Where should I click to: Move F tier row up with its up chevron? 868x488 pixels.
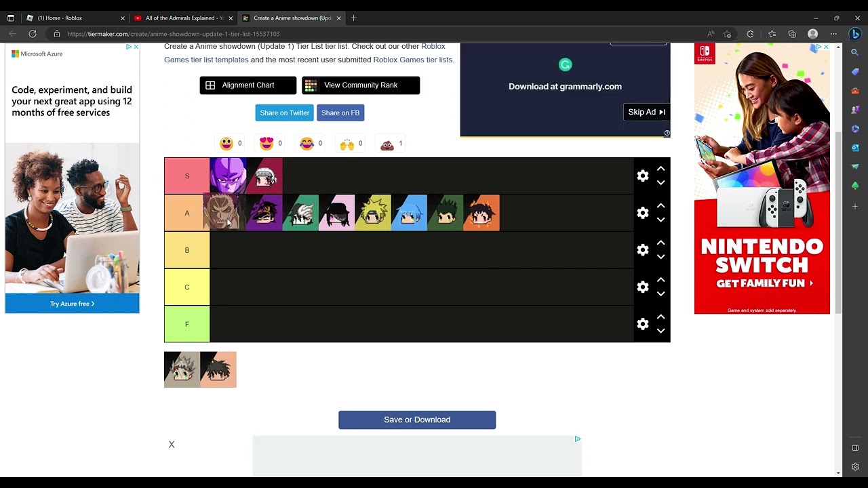pos(660,317)
